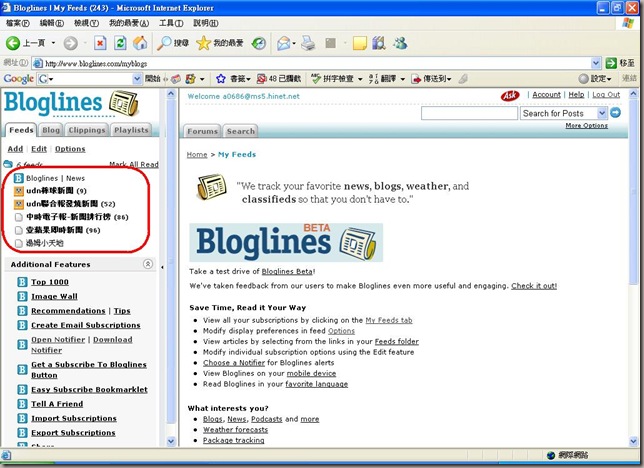Click the Stop loading icon
The image size is (644, 468).
100,43
